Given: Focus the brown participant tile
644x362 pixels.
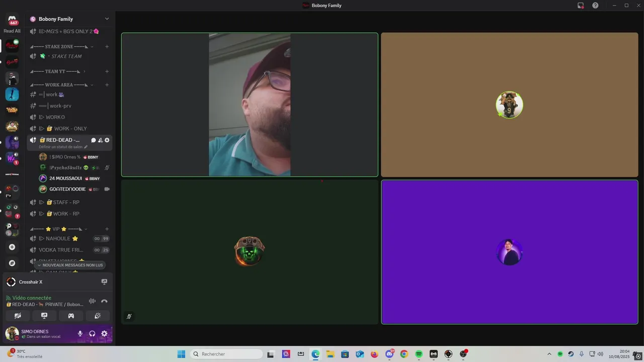Looking at the screenshot, I should (x=510, y=105).
